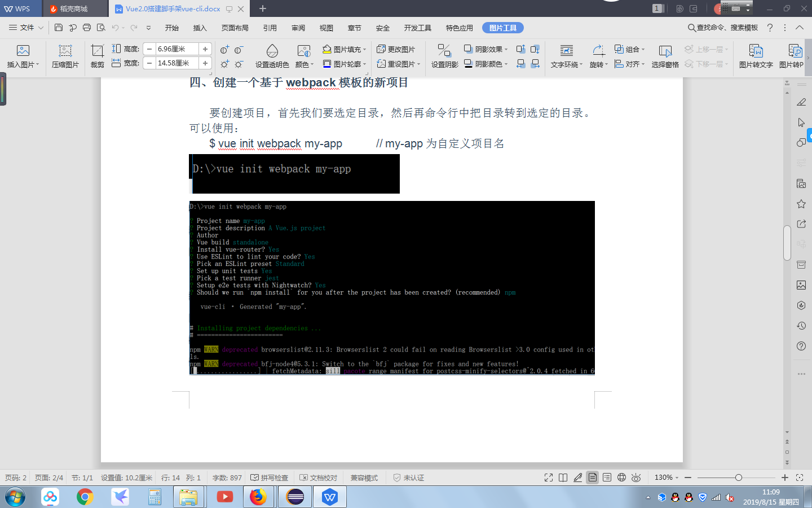Viewport: 812px width, 508px height.
Task: Switch to the Insert (插入) tab
Action: pos(200,28)
